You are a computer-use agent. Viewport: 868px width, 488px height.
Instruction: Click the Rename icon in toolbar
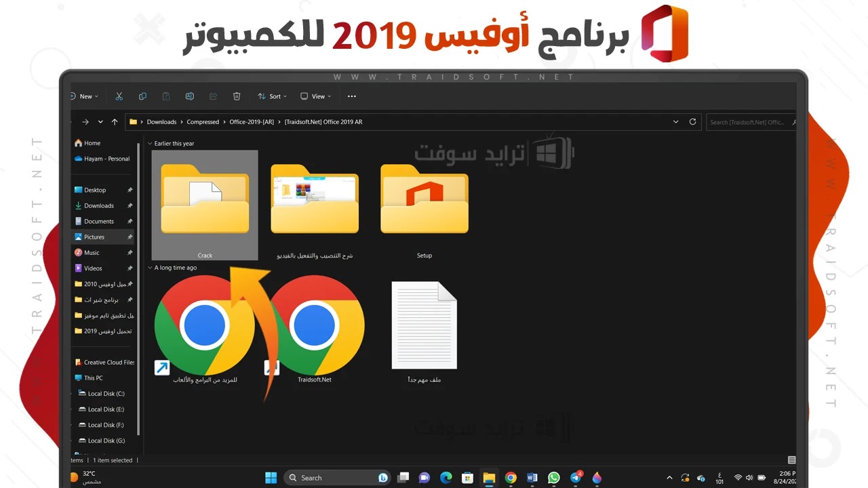coord(190,96)
